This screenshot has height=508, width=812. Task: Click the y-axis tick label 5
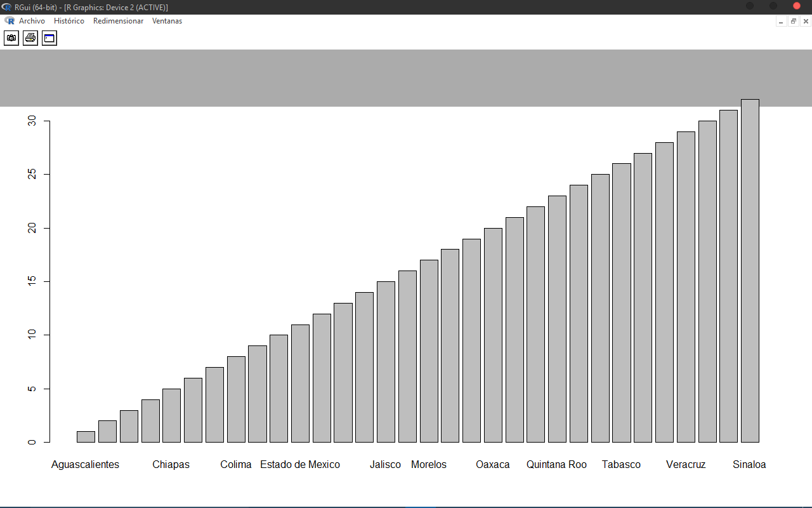(x=32, y=389)
